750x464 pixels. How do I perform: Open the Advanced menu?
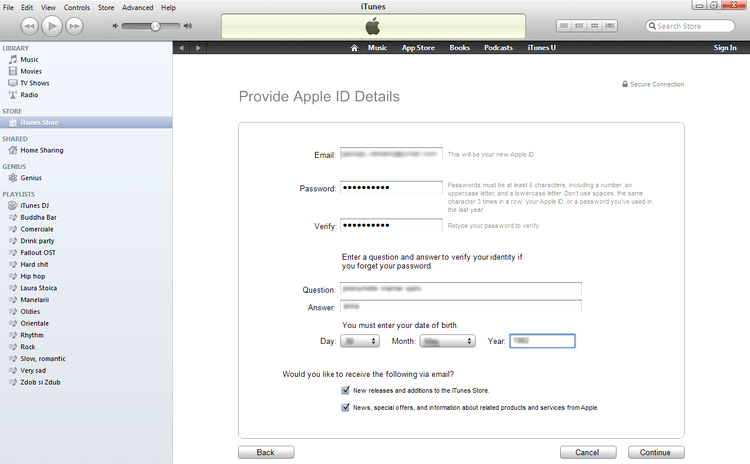(x=138, y=7)
